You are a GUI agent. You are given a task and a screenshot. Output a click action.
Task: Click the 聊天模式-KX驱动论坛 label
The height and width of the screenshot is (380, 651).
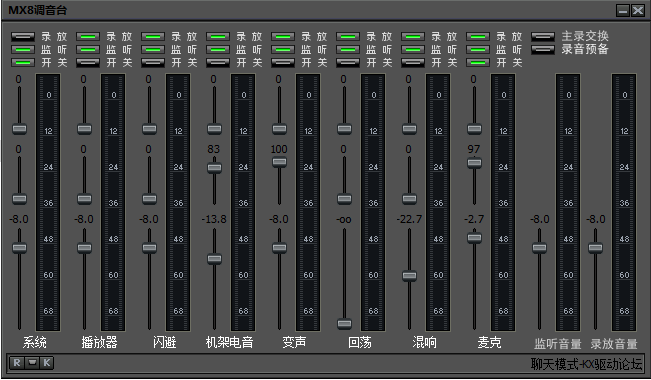point(586,364)
